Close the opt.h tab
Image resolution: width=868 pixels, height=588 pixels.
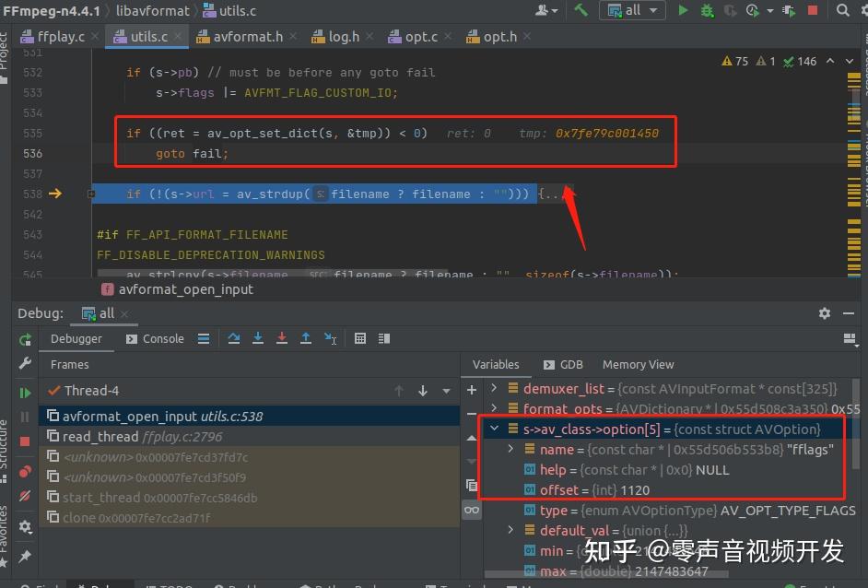coord(527,37)
